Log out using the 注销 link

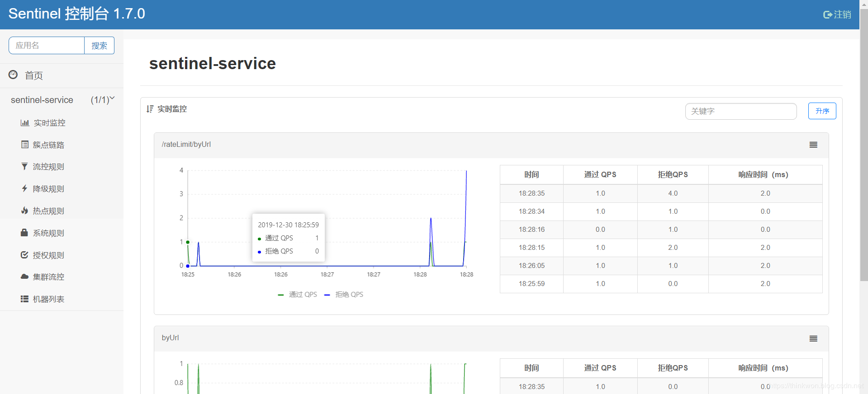(x=837, y=15)
